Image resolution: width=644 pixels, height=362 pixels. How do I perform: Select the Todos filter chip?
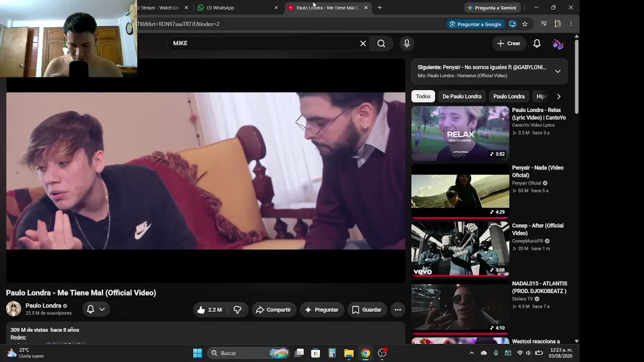423,97
